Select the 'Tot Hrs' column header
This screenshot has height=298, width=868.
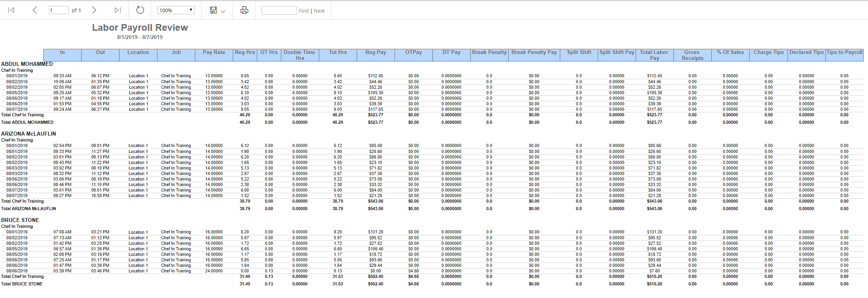pos(338,55)
